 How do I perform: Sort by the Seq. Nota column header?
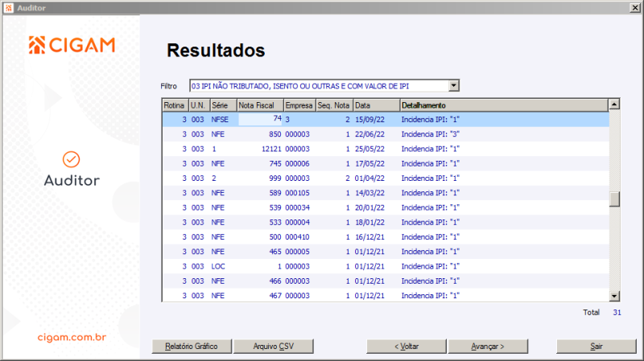point(335,105)
